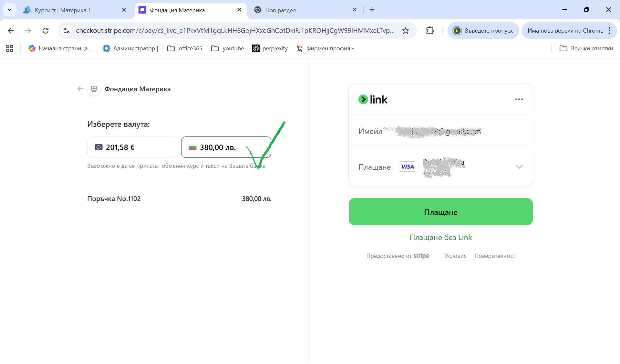
Task: Click the Visa card logo
Action: pos(407,167)
